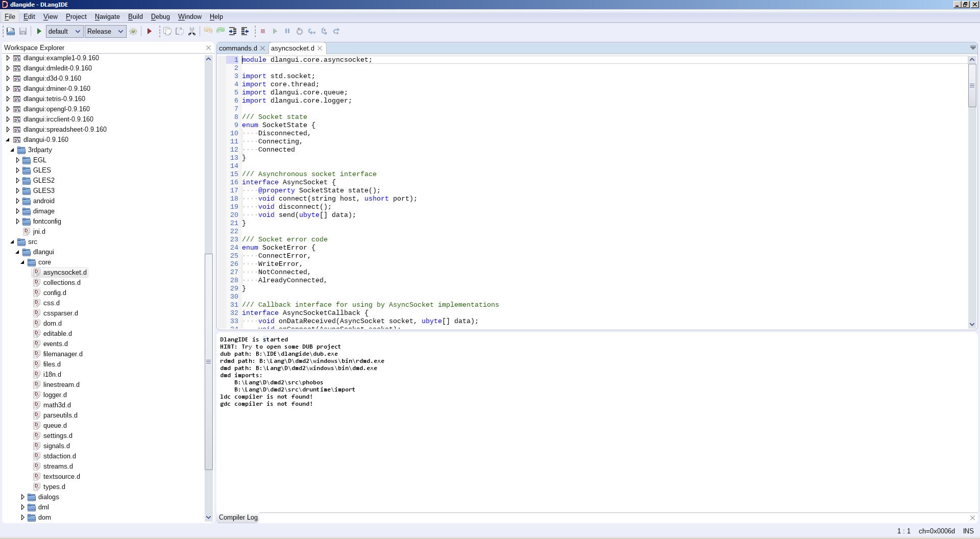Select the fontconfig folder
980x539 pixels.
[x=47, y=221]
